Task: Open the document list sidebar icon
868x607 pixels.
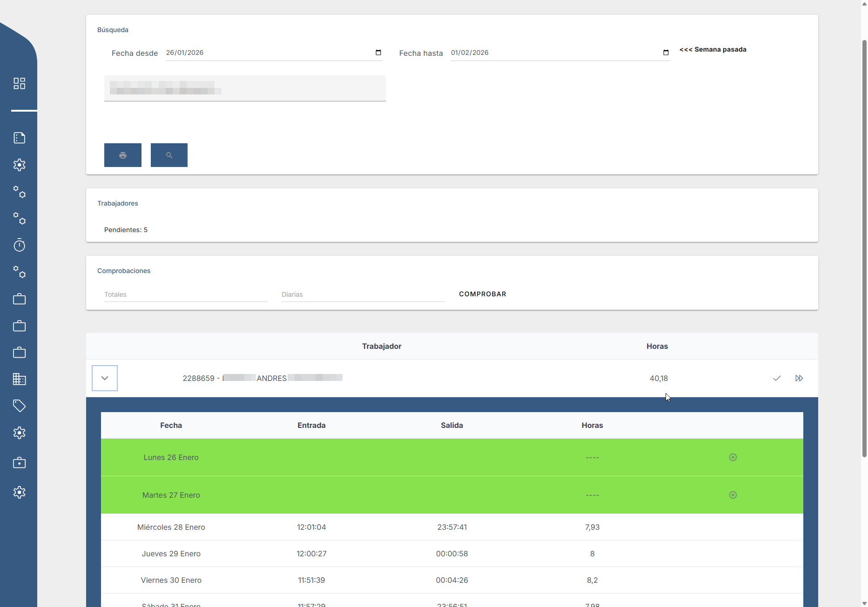Action: (19, 138)
